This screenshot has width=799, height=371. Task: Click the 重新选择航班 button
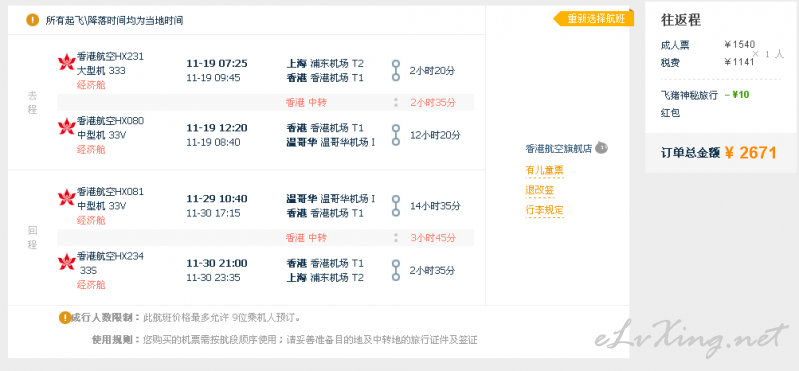(594, 19)
